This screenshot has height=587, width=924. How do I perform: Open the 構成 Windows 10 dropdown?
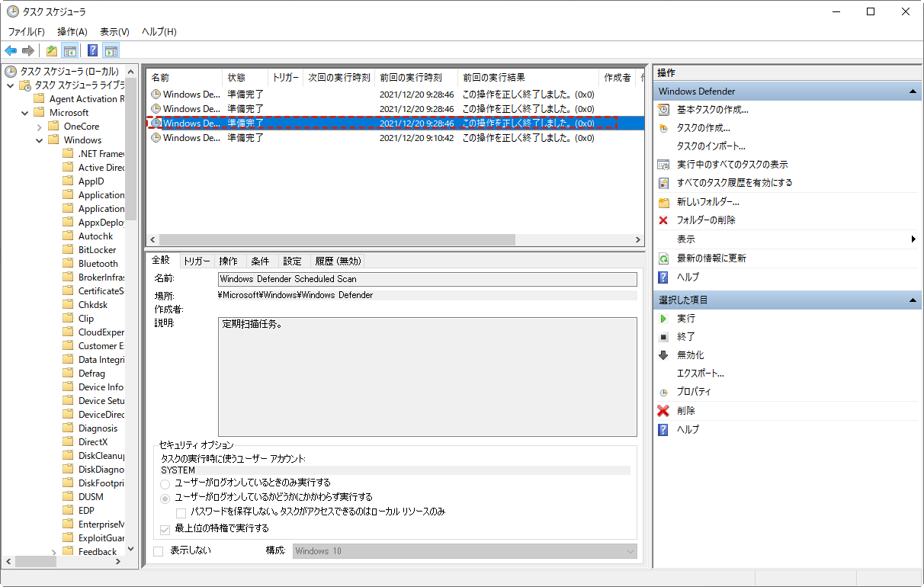point(465,551)
